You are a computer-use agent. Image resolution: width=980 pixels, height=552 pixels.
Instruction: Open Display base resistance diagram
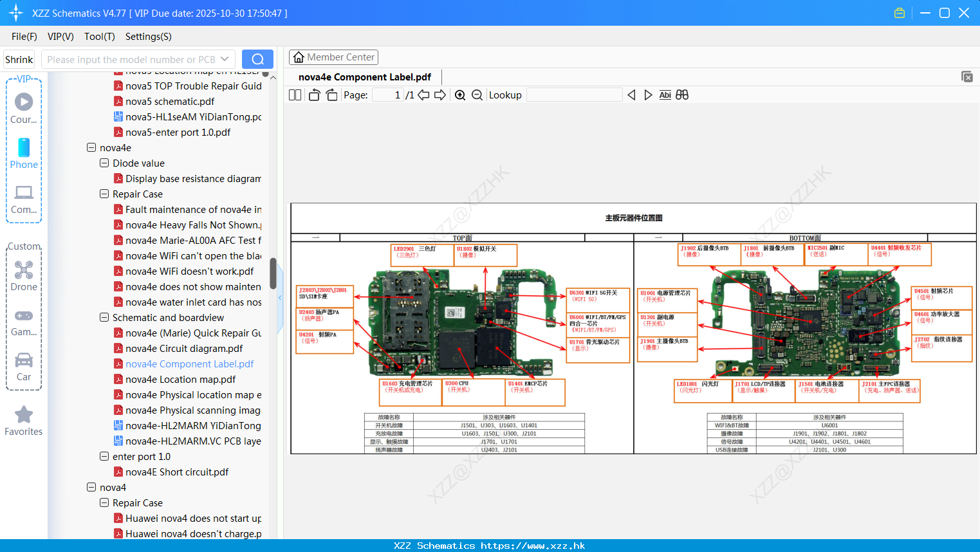click(193, 178)
